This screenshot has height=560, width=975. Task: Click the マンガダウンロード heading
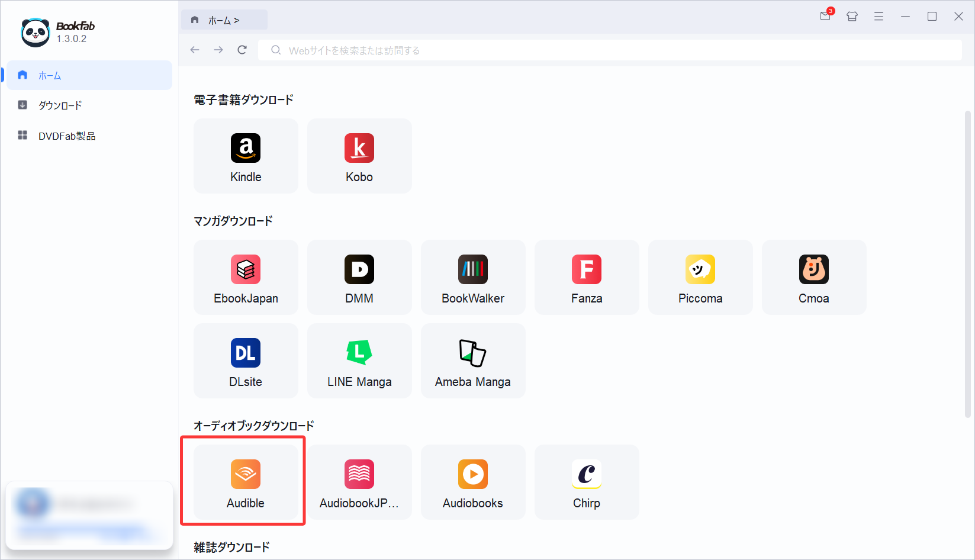point(233,221)
